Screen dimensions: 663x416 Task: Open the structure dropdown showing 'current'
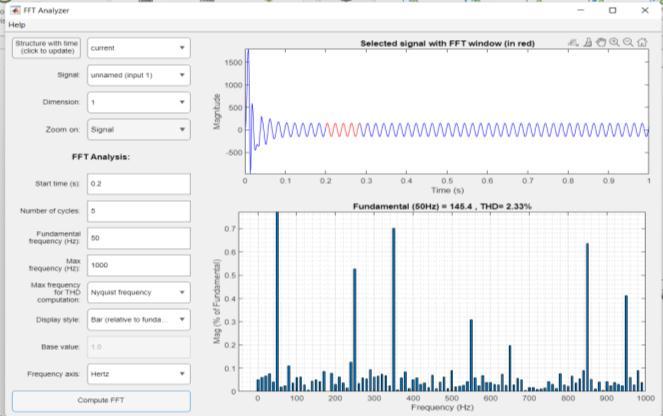(x=139, y=48)
